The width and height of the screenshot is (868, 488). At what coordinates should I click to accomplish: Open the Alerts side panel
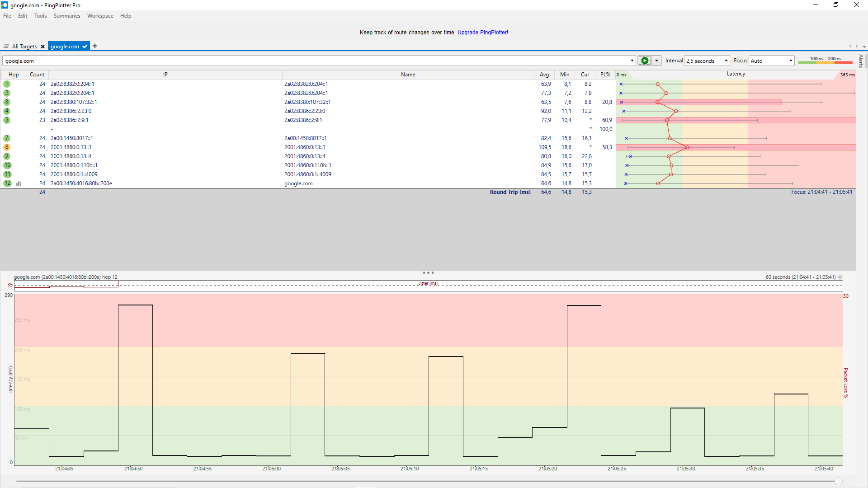point(861,61)
